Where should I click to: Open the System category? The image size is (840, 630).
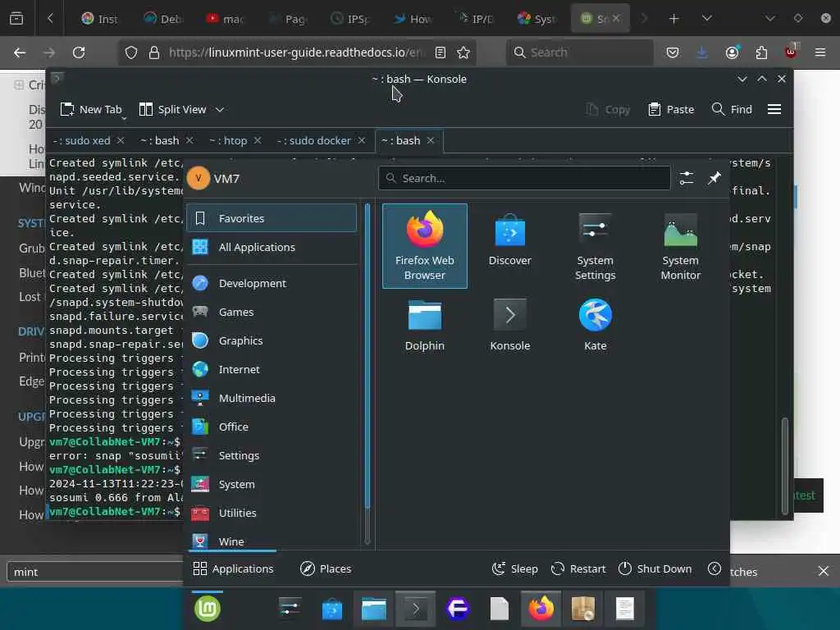272,484
